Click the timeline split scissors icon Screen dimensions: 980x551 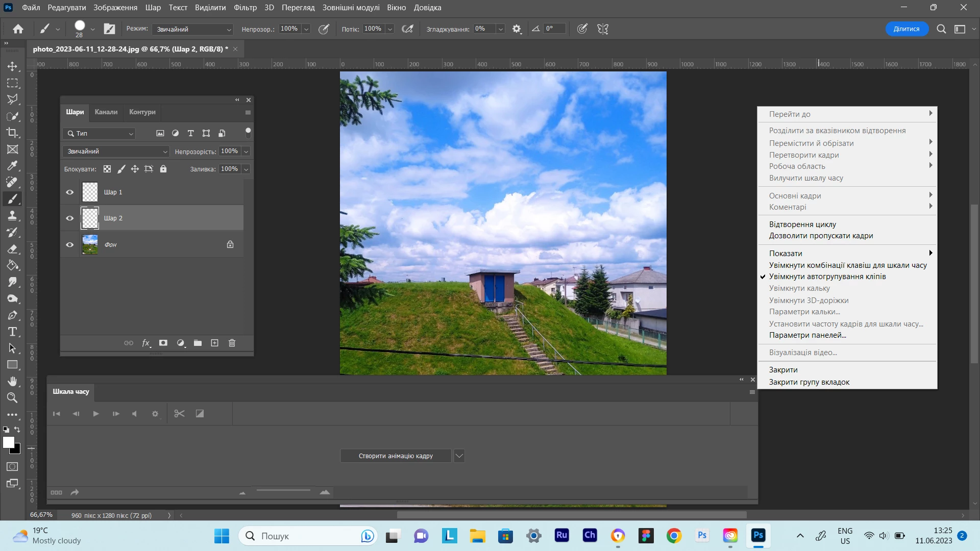click(179, 414)
